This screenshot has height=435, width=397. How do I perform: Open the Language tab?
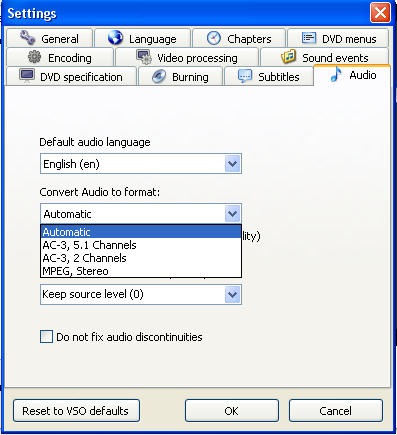click(143, 38)
